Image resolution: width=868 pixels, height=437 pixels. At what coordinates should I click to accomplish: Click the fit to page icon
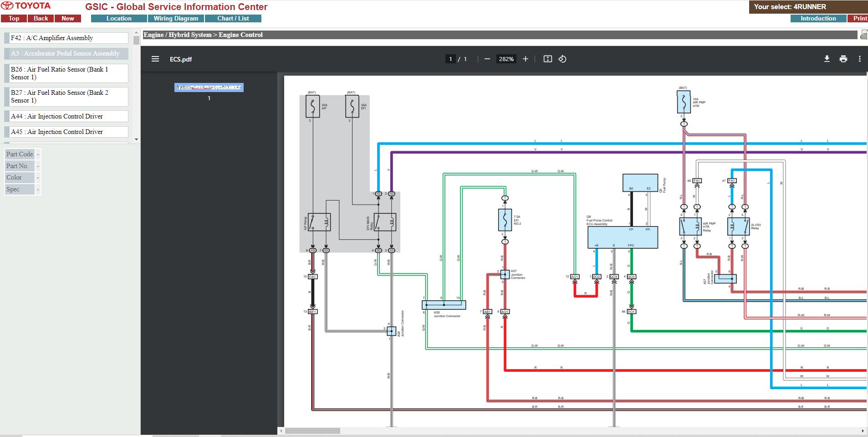coord(548,59)
